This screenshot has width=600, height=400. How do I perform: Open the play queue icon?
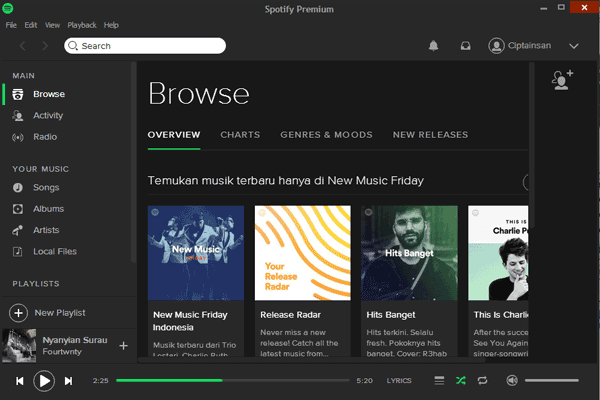[x=439, y=380]
